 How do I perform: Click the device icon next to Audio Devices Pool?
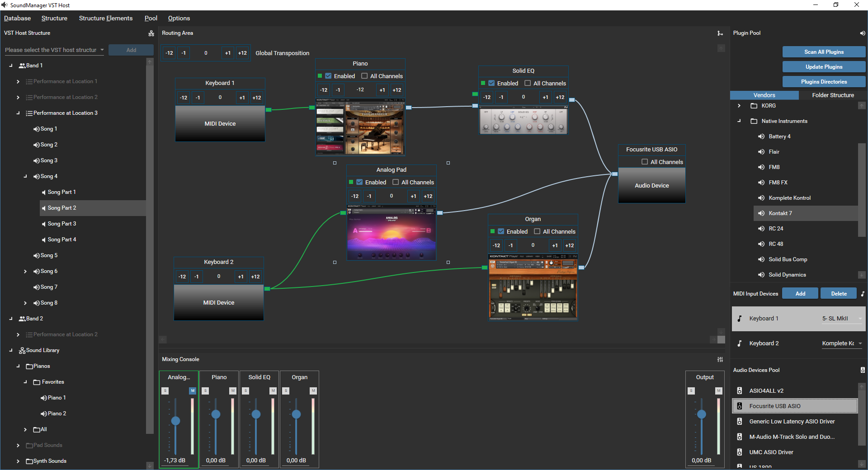coord(863,370)
